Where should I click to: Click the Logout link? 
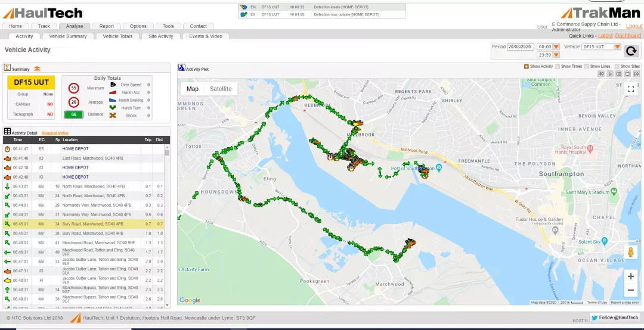click(634, 26)
